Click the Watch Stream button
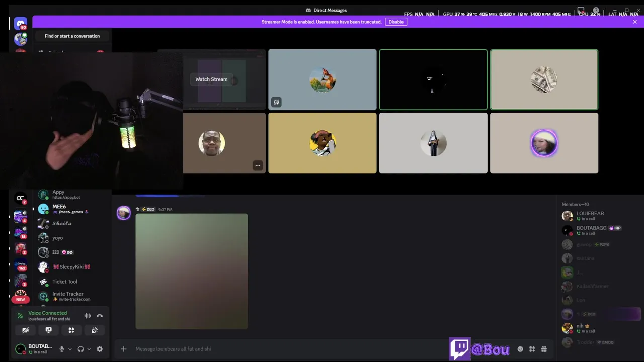This screenshot has width=644, height=362. click(x=211, y=79)
